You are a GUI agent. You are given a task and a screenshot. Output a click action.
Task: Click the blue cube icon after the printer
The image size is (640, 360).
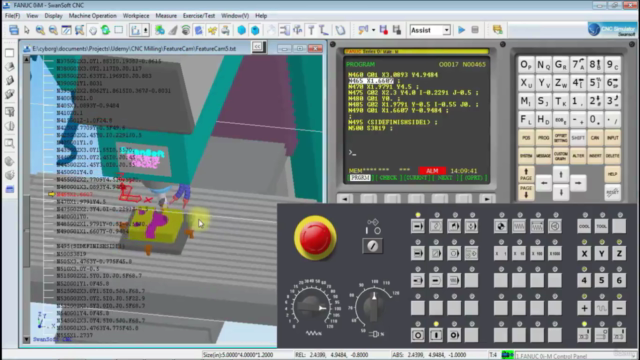(242, 30)
